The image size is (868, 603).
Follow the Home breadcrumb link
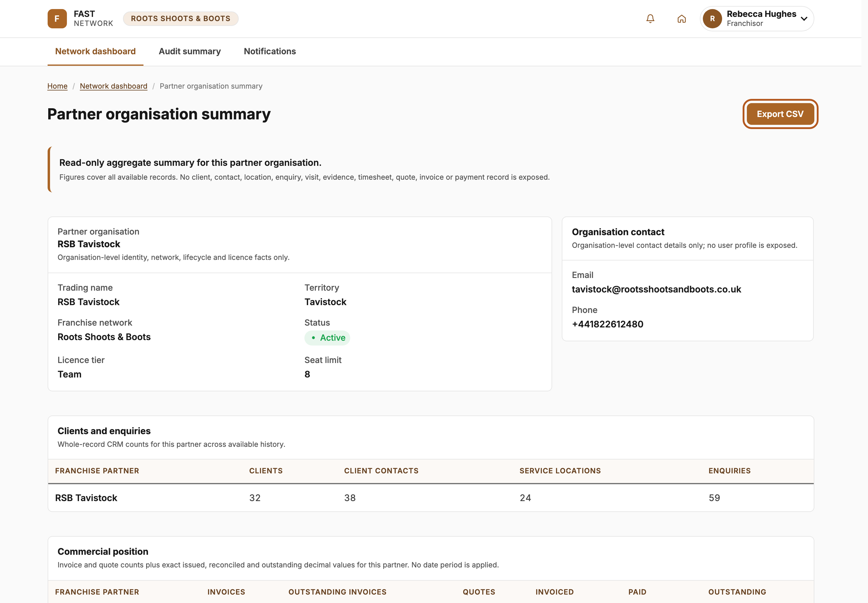[x=57, y=86]
